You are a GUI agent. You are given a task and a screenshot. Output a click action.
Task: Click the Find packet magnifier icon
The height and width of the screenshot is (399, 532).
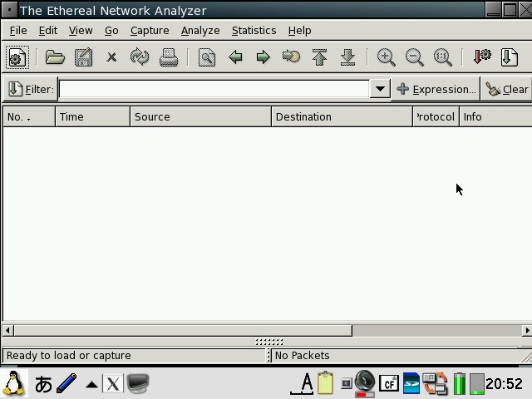point(207,57)
